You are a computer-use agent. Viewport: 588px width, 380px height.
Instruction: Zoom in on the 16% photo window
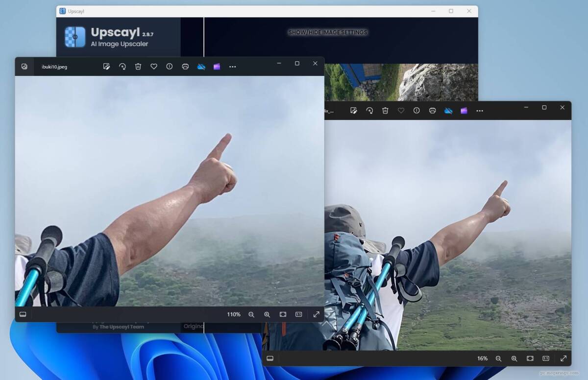(514, 358)
